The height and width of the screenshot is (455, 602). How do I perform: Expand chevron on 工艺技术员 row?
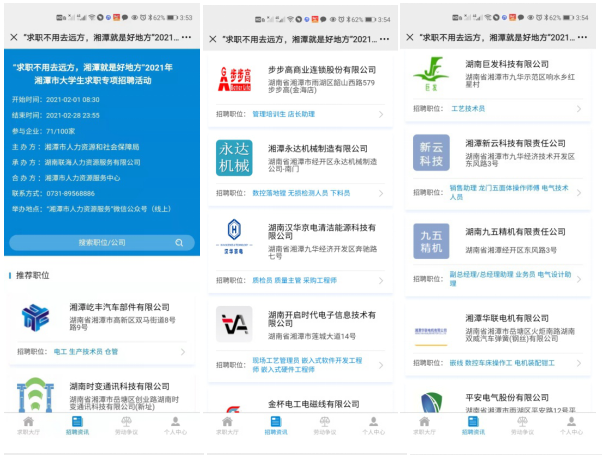click(x=579, y=109)
